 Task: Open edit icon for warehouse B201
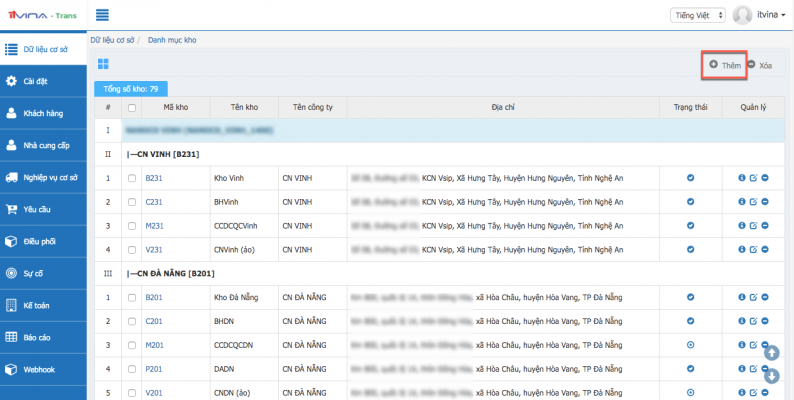[753, 297]
